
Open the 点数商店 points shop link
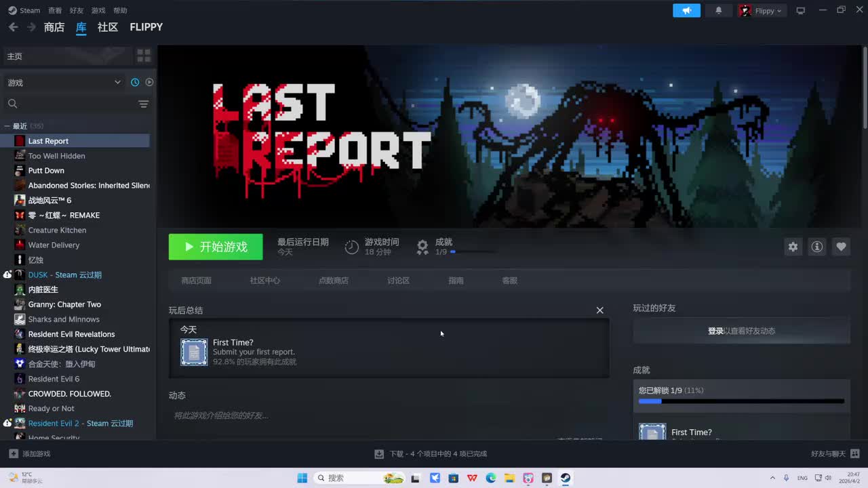point(334,281)
